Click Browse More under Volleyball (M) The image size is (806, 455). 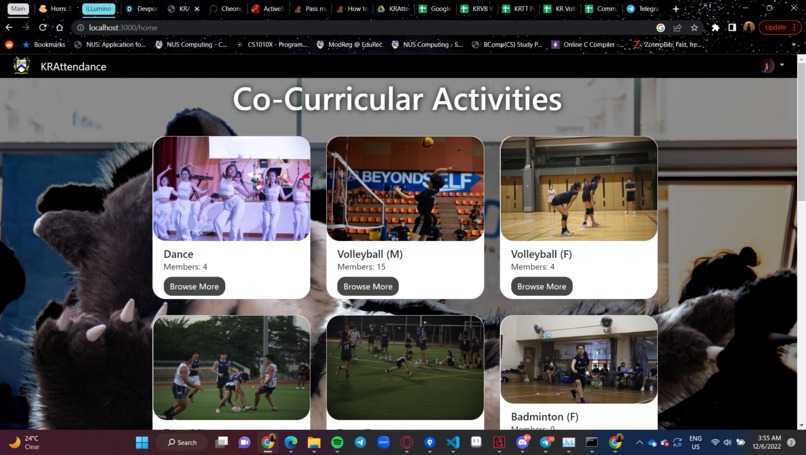pyautogui.click(x=368, y=286)
